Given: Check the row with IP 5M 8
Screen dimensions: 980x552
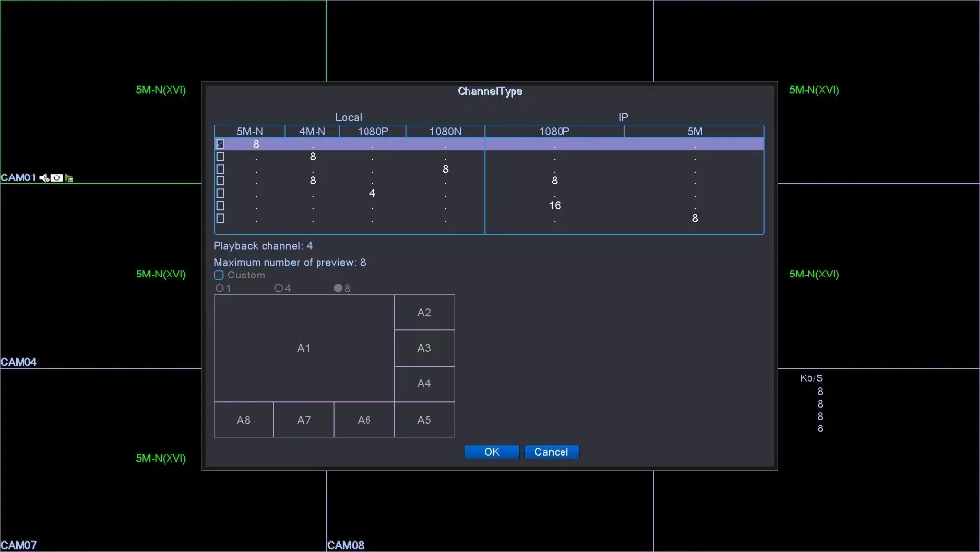Looking at the screenshot, I should tap(220, 219).
